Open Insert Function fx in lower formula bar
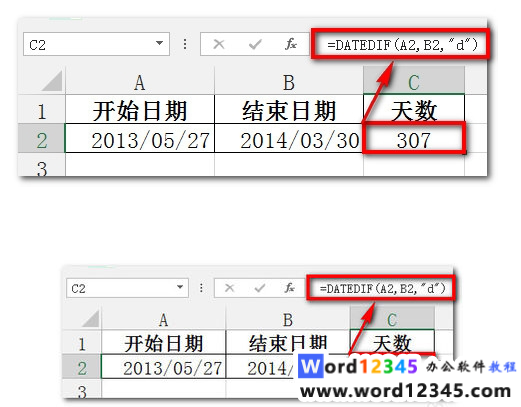Image resolution: width=521 pixels, height=407 pixels. click(x=290, y=288)
